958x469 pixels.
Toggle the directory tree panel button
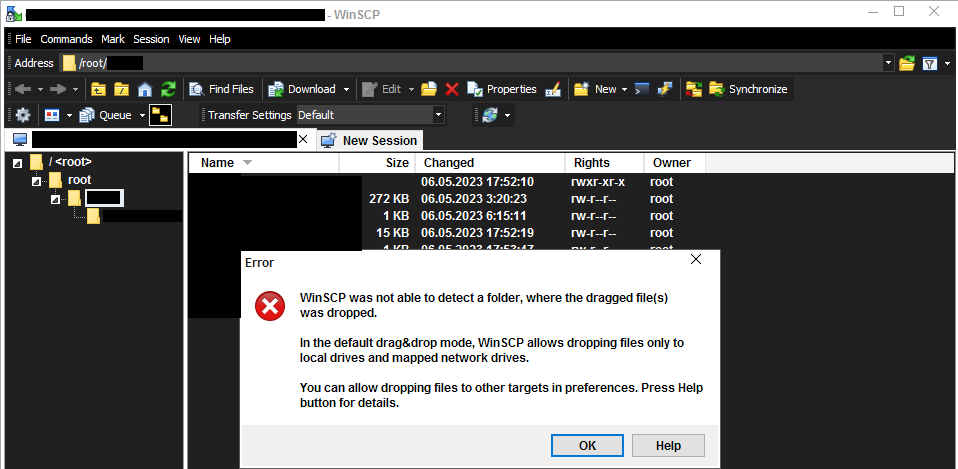click(160, 115)
